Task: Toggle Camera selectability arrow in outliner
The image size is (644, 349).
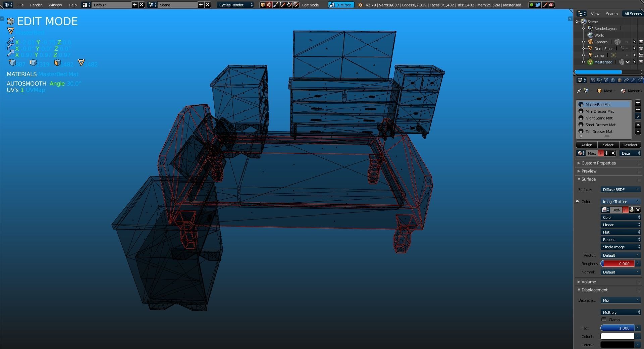Action: [x=634, y=42]
